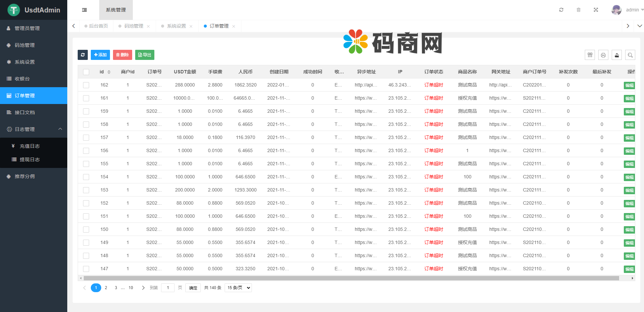
Task: Toggle fullscreen mode icon
Action: pos(596,10)
